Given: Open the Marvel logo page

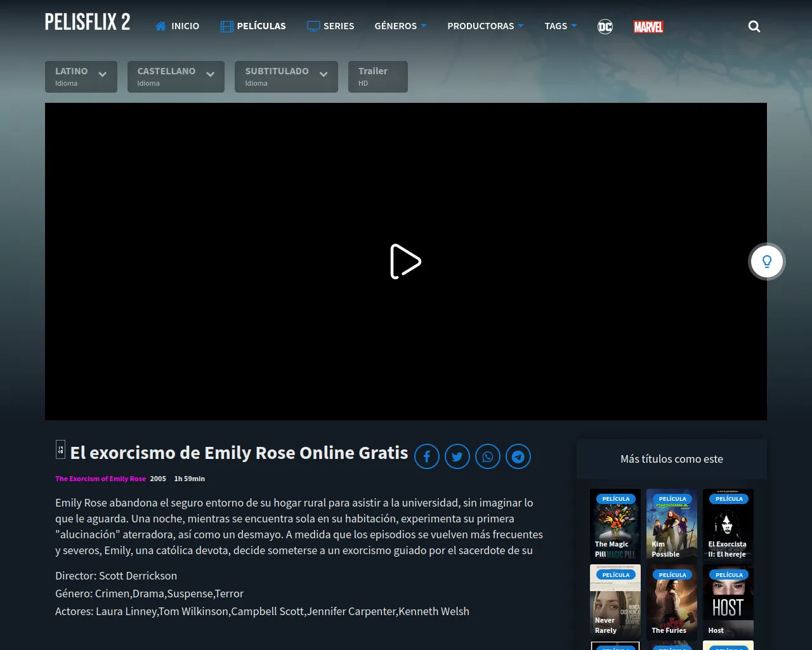Looking at the screenshot, I should (x=648, y=27).
